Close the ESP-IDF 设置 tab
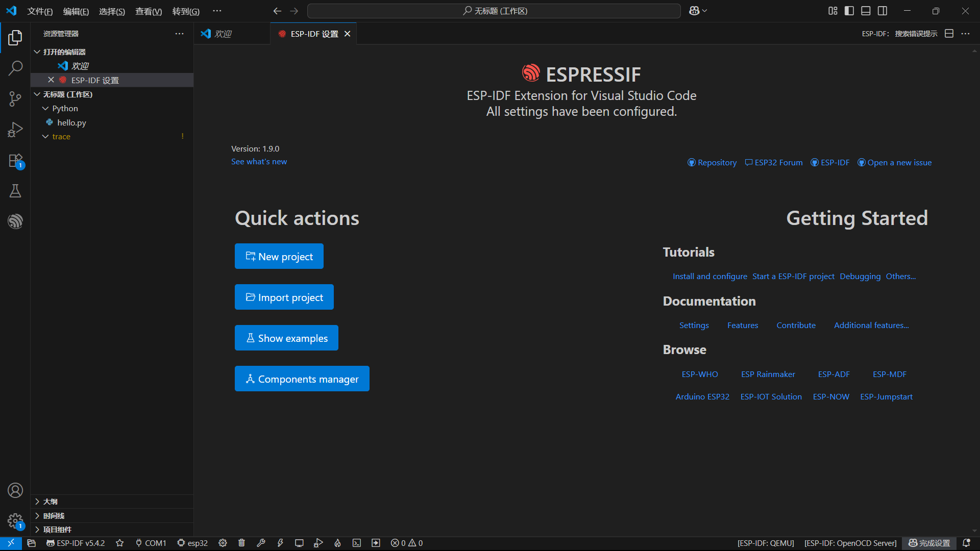 (347, 34)
